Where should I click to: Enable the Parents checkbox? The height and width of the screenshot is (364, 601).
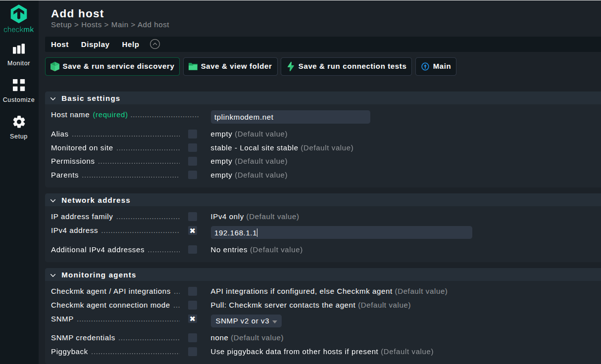[x=193, y=175]
